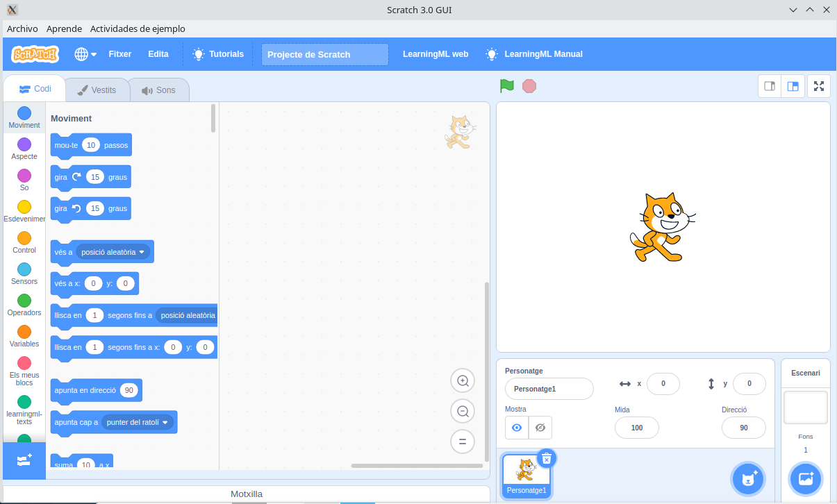Screen dimensions: 837x504
Task: Enter full screen stage mode
Action: pos(819,86)
